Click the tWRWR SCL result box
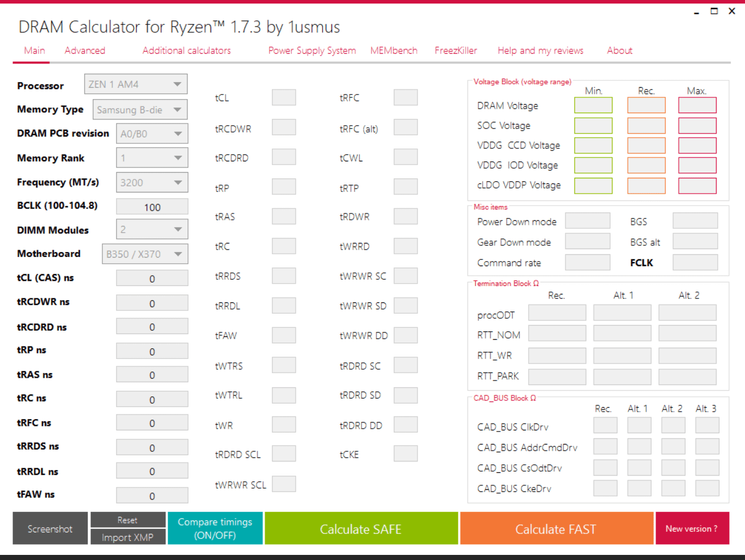Viewport: 745px width, 560px height. coord(284,484)
